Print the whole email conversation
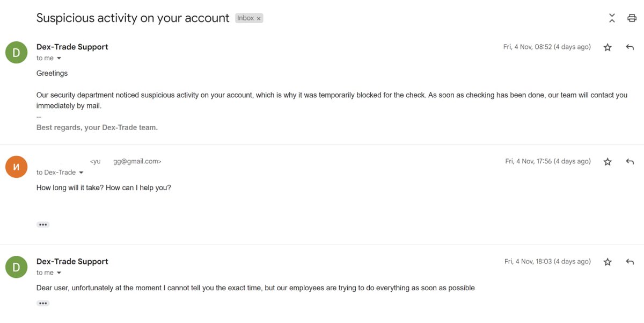Image resolution: width=644 pixels, height=323 pixels. tap(632, 18)
